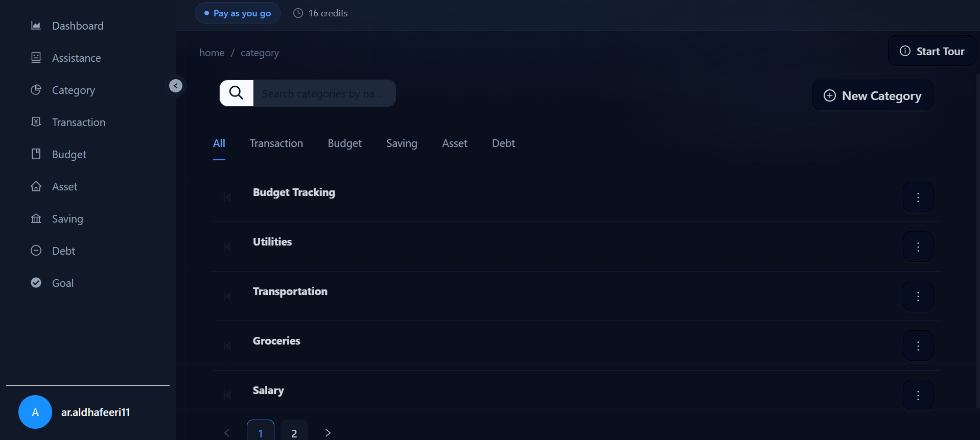Viewport: 980px width, 440px height.
Task: Switch to the Transaction filter tab
Action: point(276,143)
